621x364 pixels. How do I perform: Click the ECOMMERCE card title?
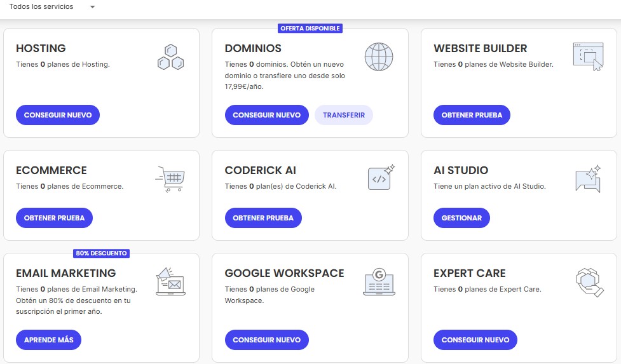51,170
